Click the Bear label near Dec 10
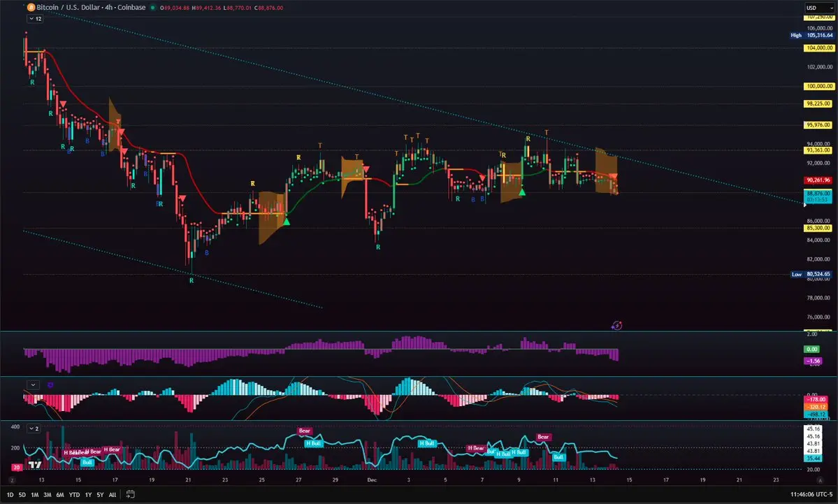Screen dimensions: 838x504 click(x=543, y=437)
